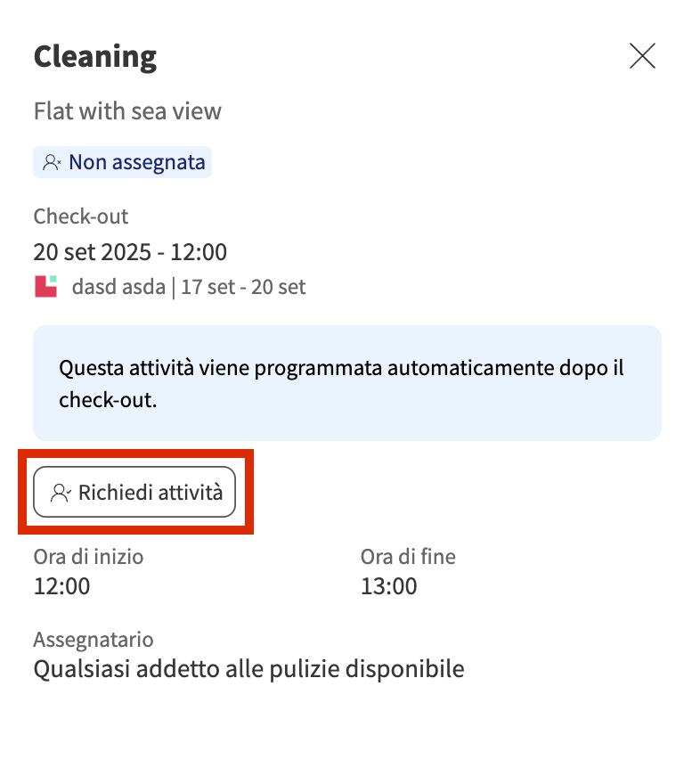
Task: Click the Richiedi attività button
Action: click(134, 492)
